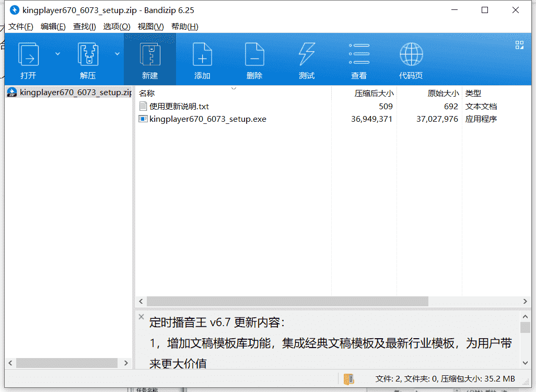Maximize the Bandizip window
Image resolution: width=536 pixels, height=392 pixels.
pyautogui.click(x=485, y=10)
